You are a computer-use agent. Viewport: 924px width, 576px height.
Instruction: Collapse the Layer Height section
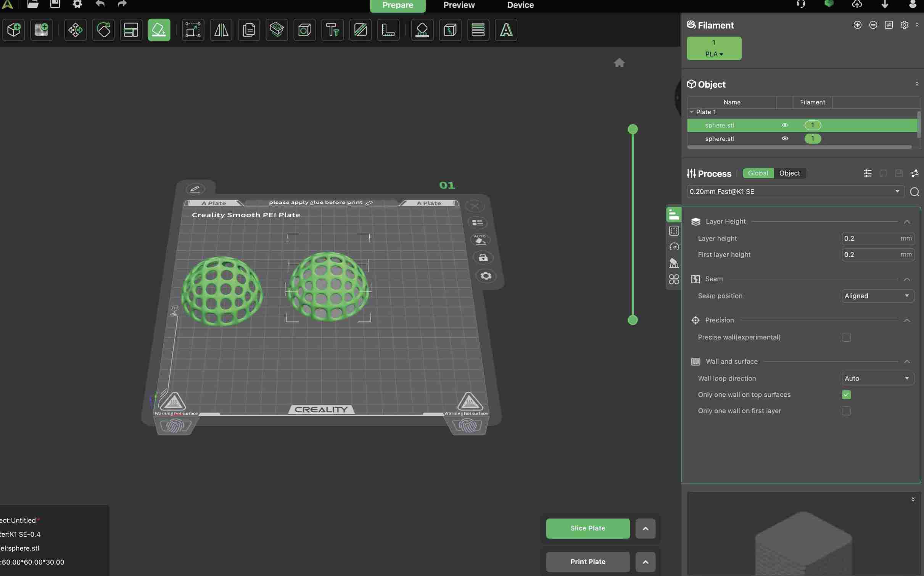pyautogui.click(x=907, y=222)
